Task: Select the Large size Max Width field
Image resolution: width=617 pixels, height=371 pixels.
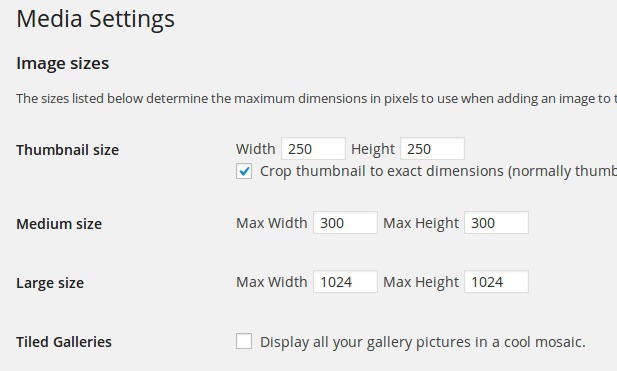Action: 345,282
